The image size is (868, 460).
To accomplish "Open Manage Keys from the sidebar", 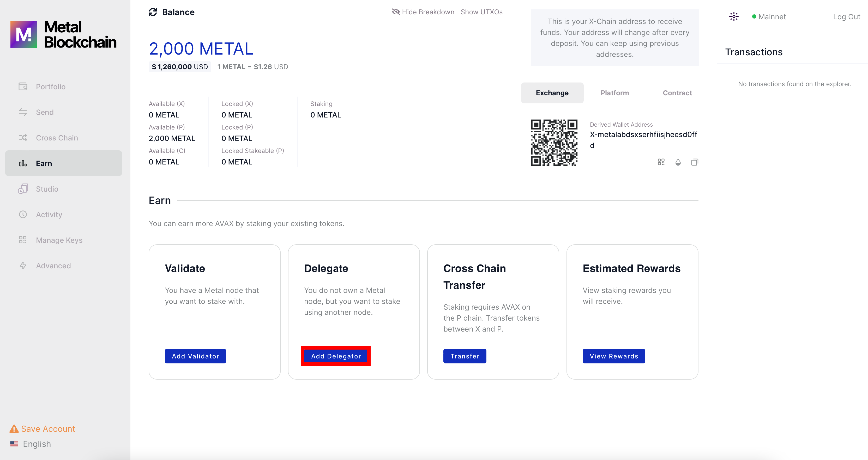I will [59, 240].
